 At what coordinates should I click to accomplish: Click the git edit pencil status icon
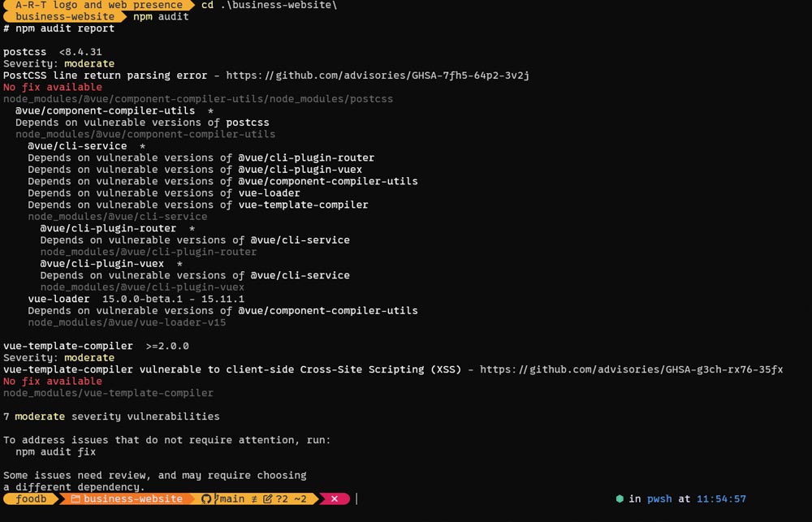[x=268, y=498]
